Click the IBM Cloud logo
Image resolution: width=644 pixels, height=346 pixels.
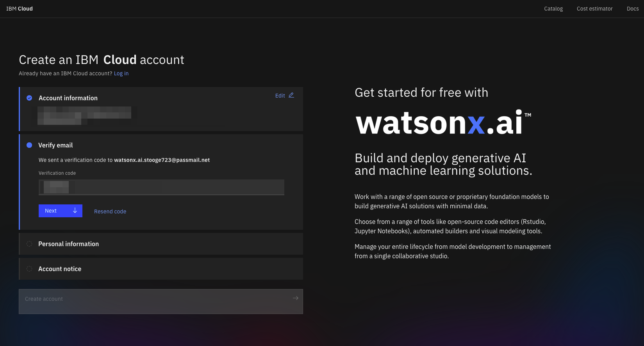(20, 9)
